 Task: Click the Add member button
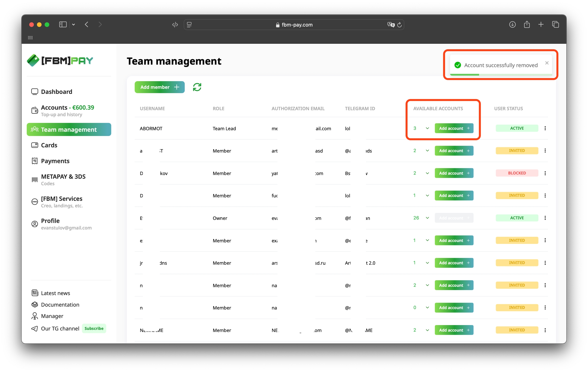point(160,87)
